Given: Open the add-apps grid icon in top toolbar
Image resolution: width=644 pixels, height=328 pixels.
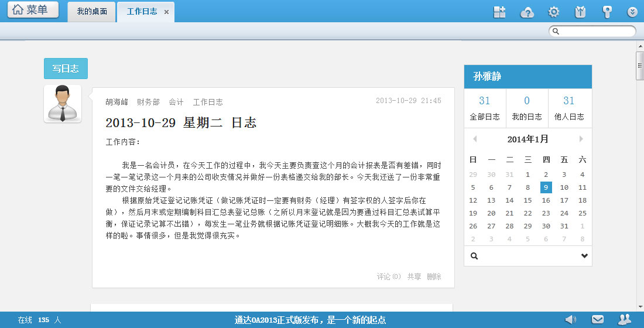Looking at the screenshot, I should [x=499, y=12].
